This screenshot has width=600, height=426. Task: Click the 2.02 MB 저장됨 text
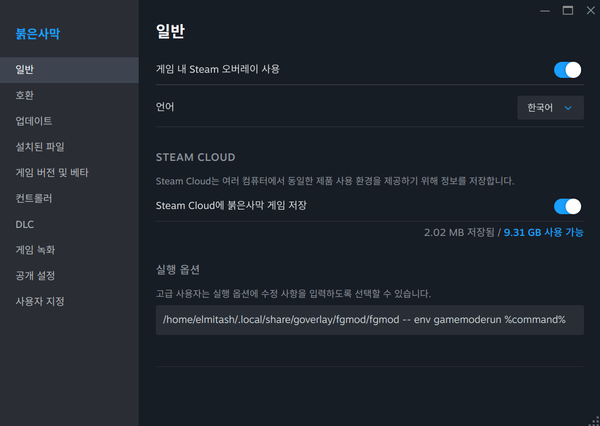459,232
